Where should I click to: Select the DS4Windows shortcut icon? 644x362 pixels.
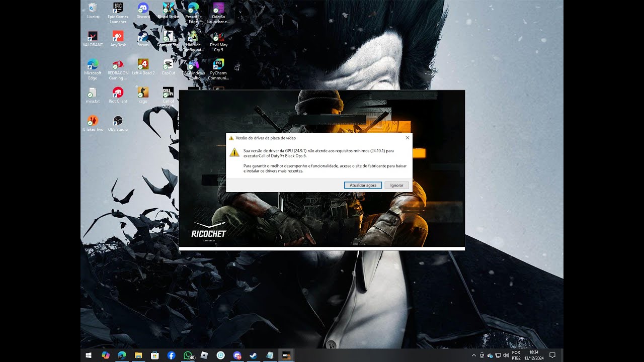193,69
